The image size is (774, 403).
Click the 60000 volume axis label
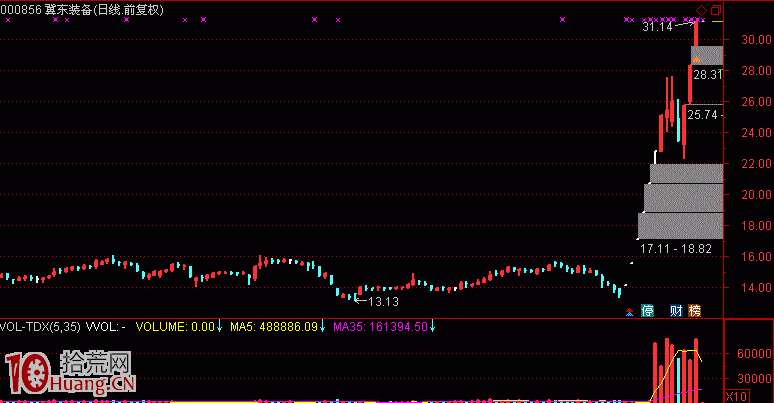754,353
